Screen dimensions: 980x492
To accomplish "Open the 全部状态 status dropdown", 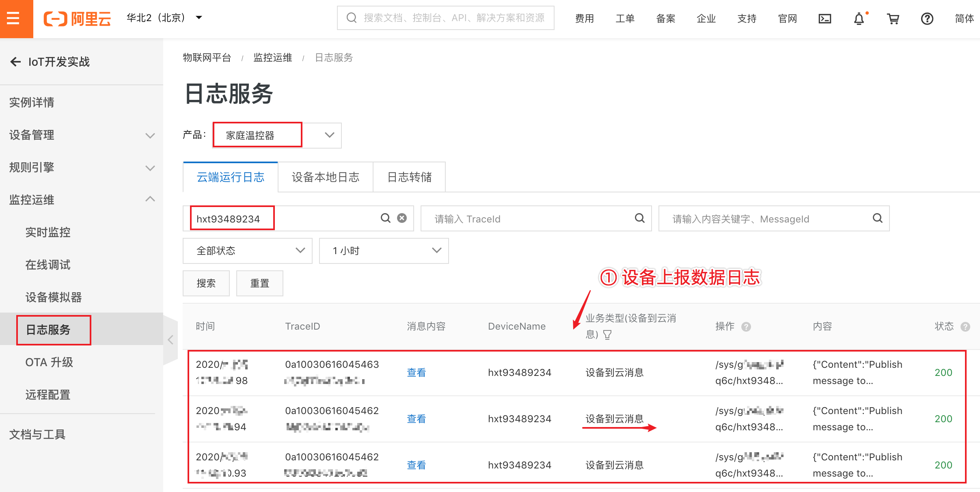I will tap(247, 251).
